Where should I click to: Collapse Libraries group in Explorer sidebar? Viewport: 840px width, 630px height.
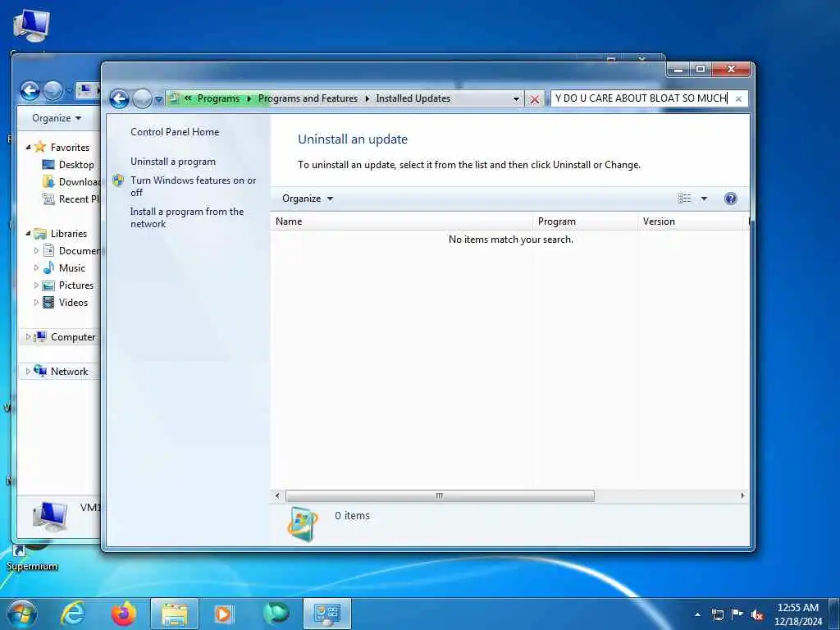28,234
